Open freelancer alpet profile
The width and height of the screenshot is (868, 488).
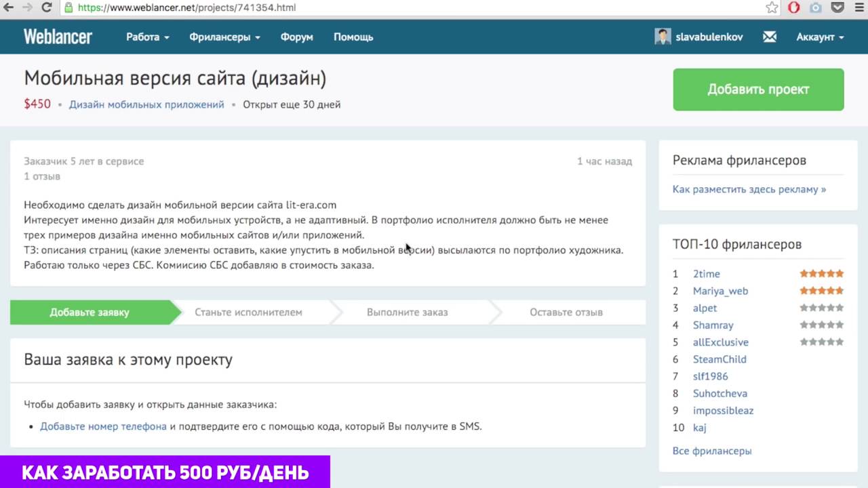705,308
